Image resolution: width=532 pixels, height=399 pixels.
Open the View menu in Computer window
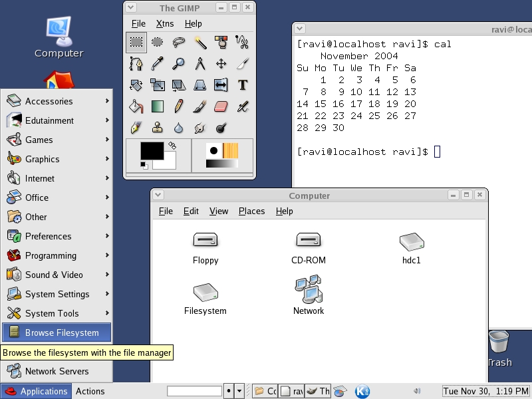219,211
